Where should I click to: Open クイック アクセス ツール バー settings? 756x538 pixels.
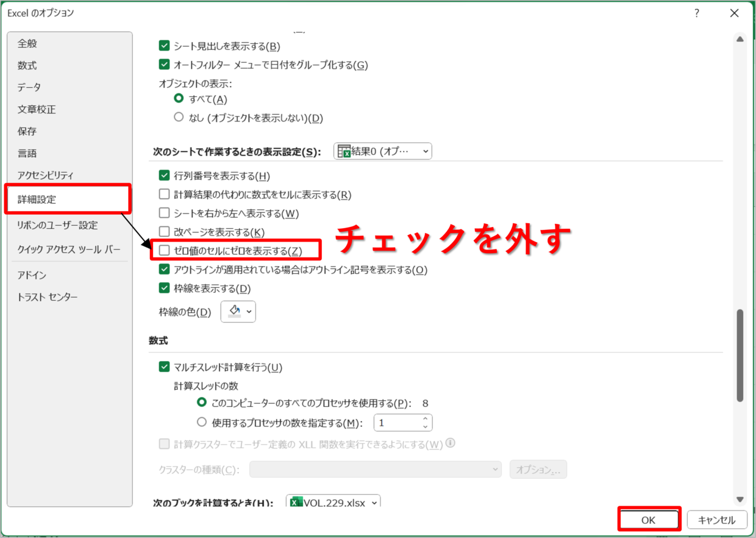coord(69,249)
